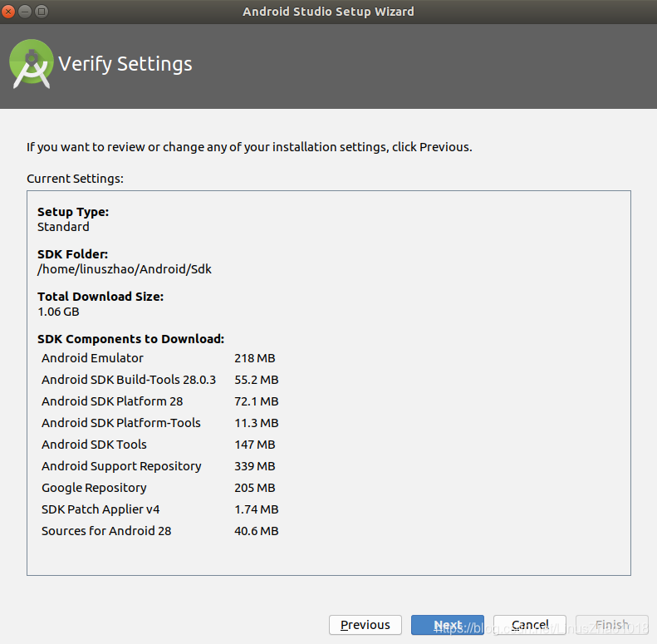Click the 205 MB size value

coord(255,488)
